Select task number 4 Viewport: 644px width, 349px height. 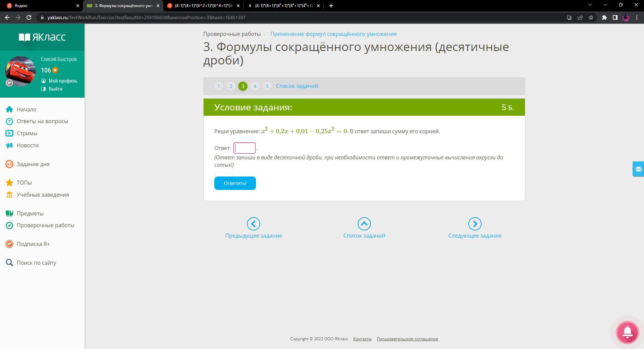click(255, 86)
